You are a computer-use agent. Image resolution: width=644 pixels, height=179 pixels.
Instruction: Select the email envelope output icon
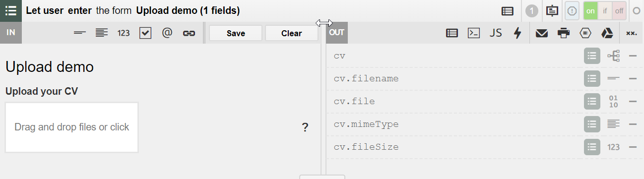click(541, 33)
